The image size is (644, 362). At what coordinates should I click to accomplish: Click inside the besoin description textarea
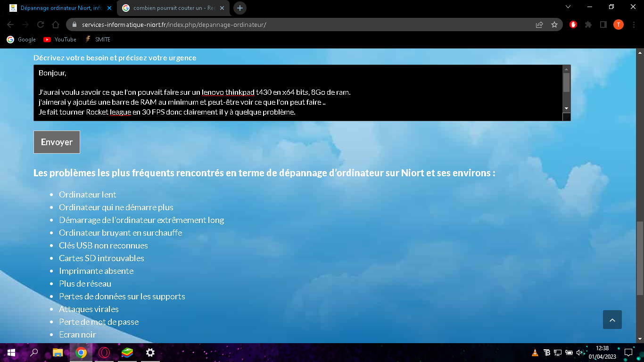[x=298, y=93]
